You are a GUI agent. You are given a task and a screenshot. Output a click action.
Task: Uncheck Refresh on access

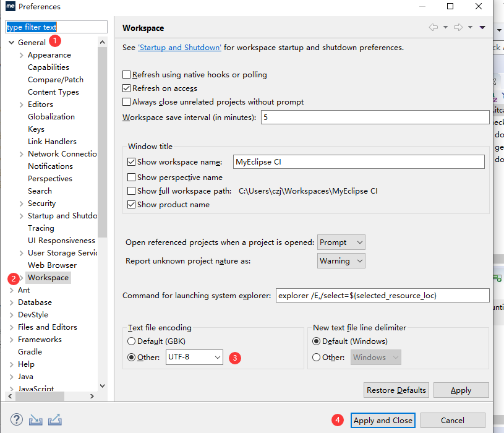126,88
